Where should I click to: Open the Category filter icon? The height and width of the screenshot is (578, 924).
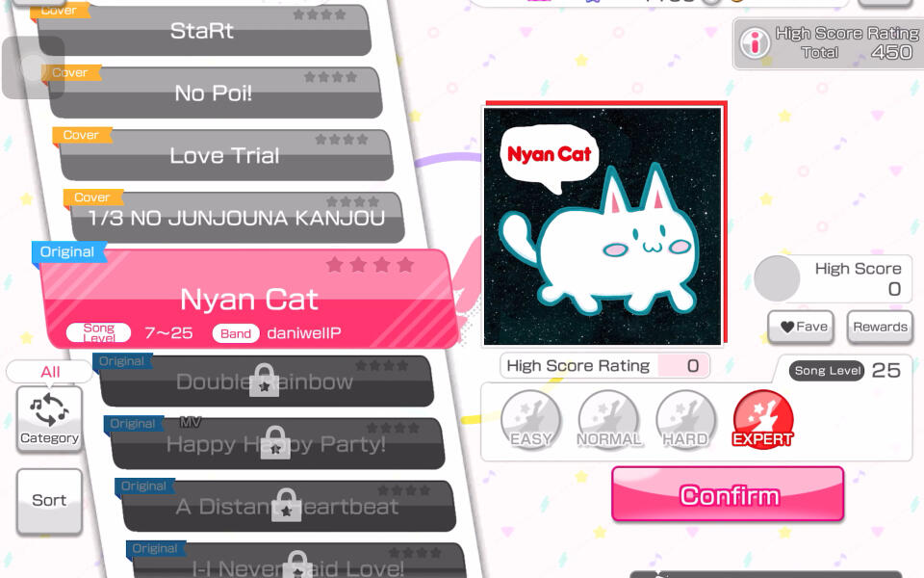coord(49,418)
